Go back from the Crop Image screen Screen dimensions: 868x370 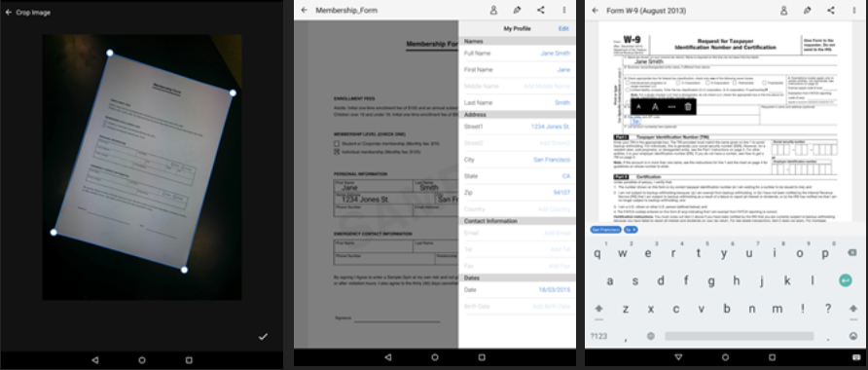click(9, 13)
